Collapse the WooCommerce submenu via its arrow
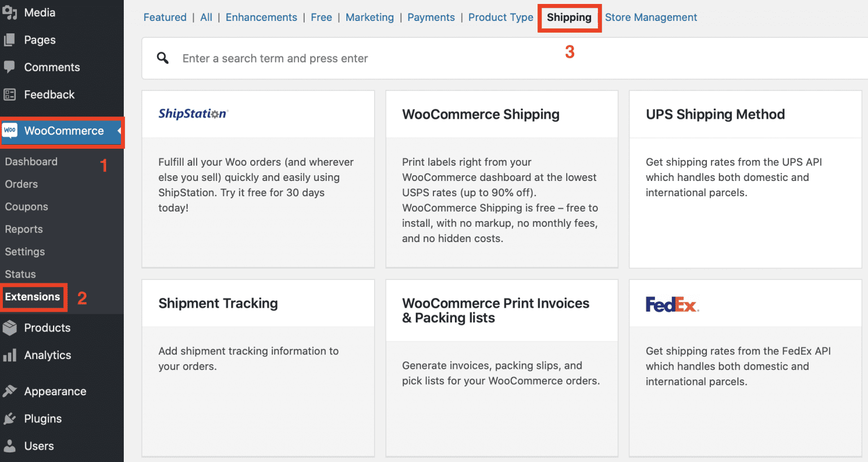 tap(120, 131)
